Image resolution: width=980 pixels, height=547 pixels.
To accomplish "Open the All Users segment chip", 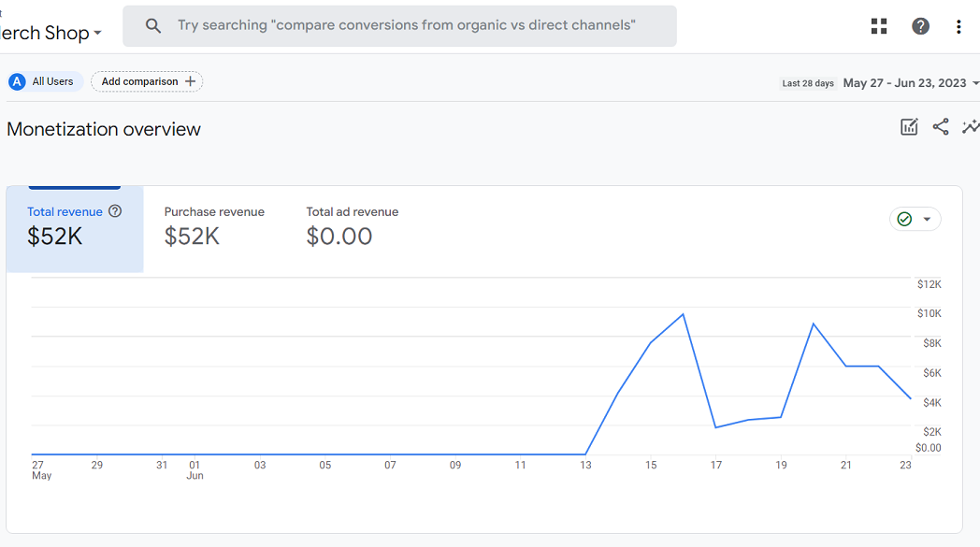I will click(44, 81).
